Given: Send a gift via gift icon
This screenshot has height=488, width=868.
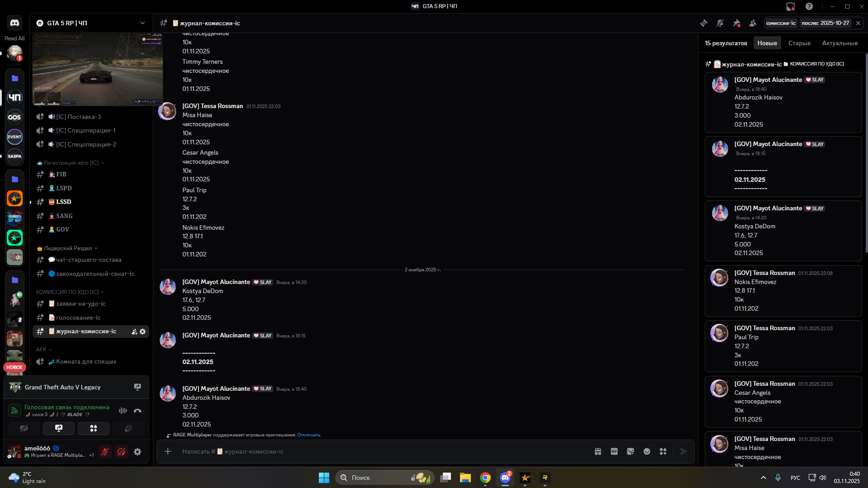Looking at the screenshot, I should 598,451.
